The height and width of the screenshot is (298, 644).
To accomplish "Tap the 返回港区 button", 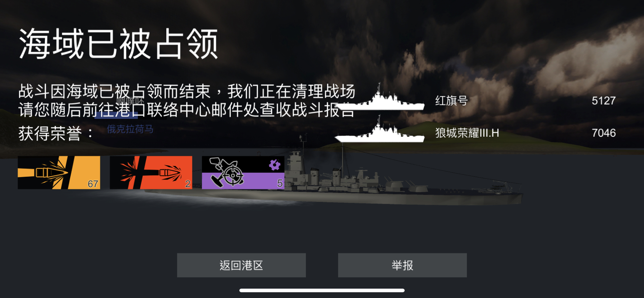I will (x=241, y=265).
